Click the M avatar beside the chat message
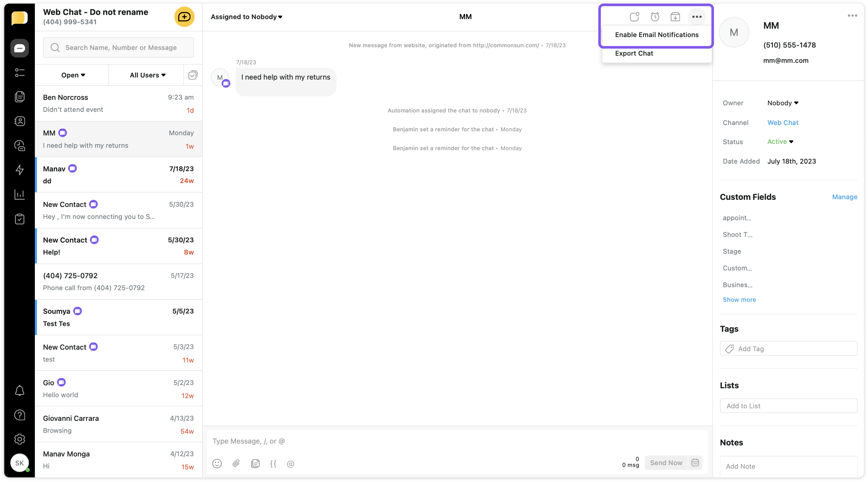The image size is (868, 482). [x=220, y=78]
